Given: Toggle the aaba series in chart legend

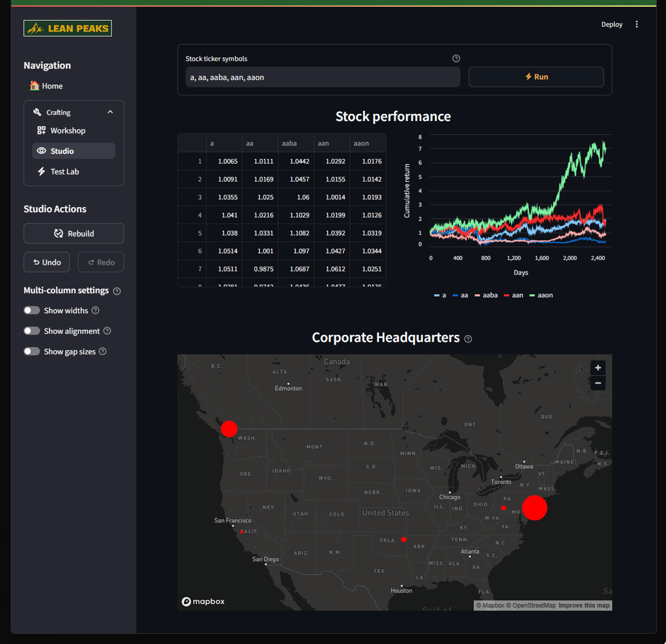Looking at the screenshot, I should 486,295.
